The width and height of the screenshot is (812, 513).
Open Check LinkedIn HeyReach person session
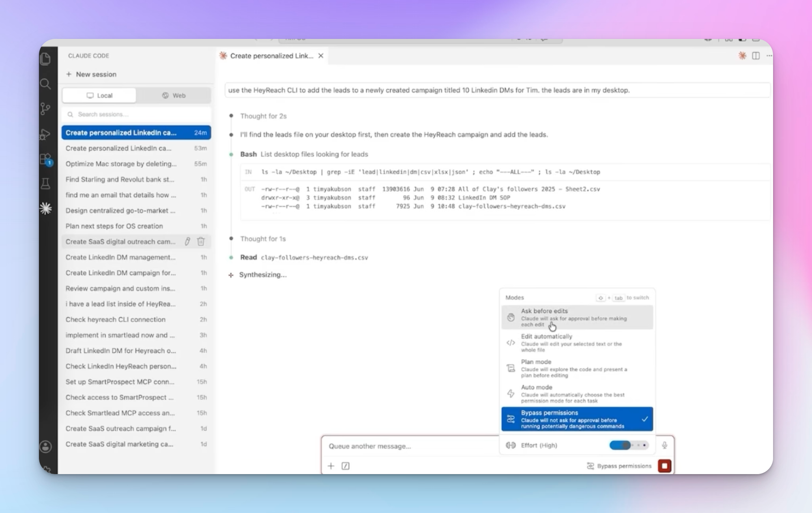136,366
